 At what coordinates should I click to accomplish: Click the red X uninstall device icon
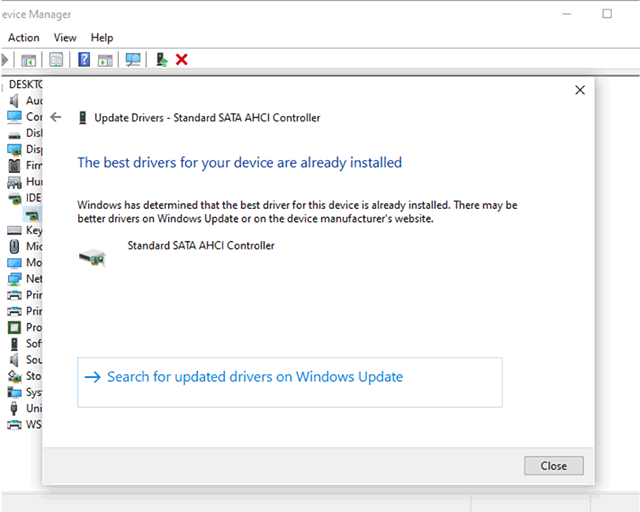[182, 60]
